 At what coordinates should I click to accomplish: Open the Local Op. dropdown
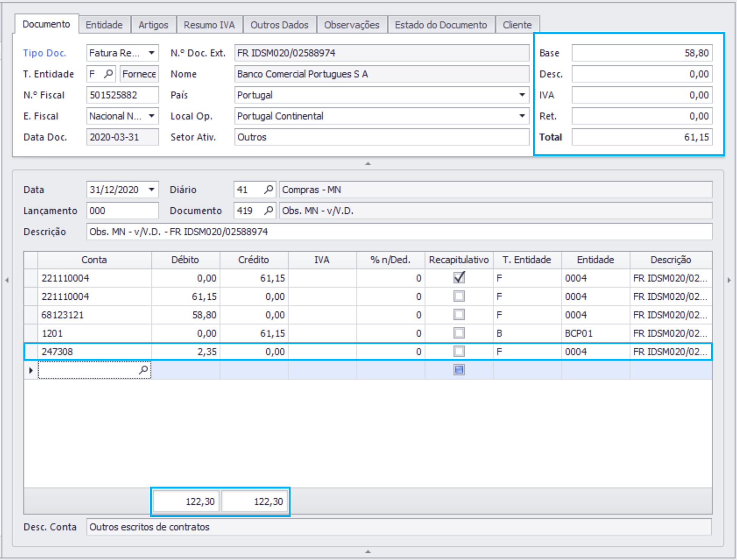pyautogui.click(x=522, y=116)
